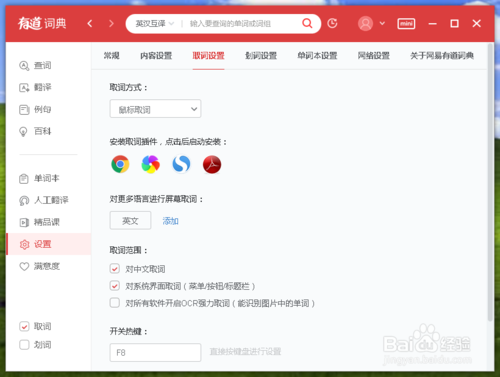
Task: Click the word search input field
Action: tap(242, 24)
